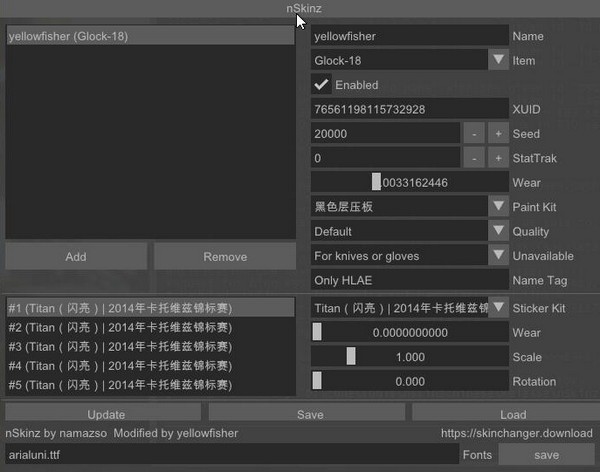Viewport: 600px width, 472px height.
Task: Toggle the Enabled checkbox
Action: [x=321, y=85]
